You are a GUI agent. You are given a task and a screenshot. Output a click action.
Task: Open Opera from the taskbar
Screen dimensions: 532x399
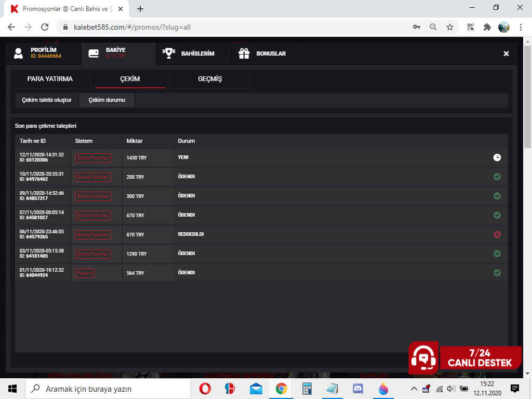(205, 389)
